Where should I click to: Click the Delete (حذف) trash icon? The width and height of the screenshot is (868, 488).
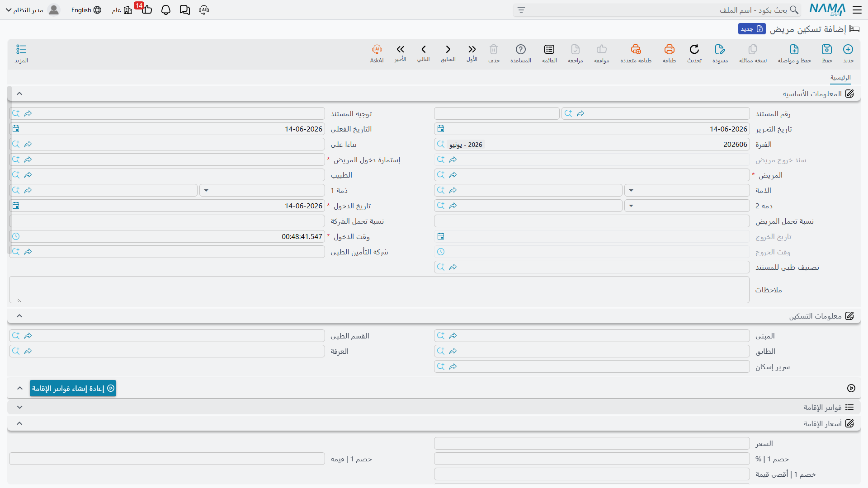tap(494, 49)
